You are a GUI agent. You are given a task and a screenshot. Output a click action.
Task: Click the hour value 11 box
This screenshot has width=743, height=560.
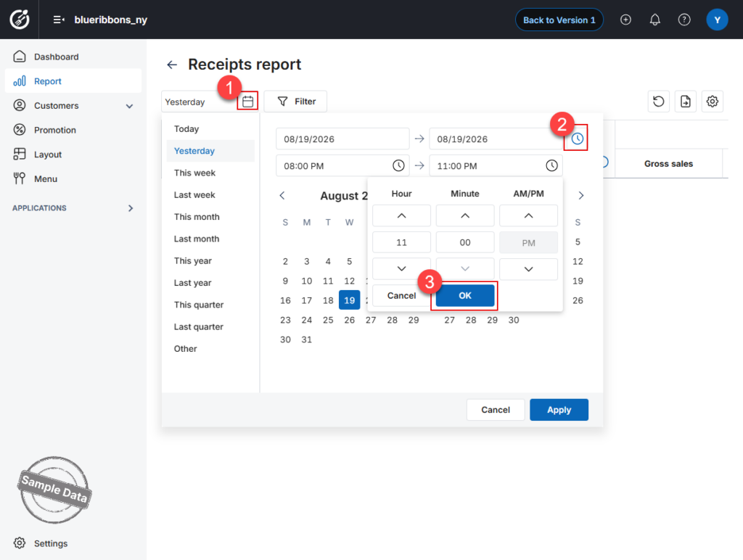pyautogui.click(x=401, y=242)
